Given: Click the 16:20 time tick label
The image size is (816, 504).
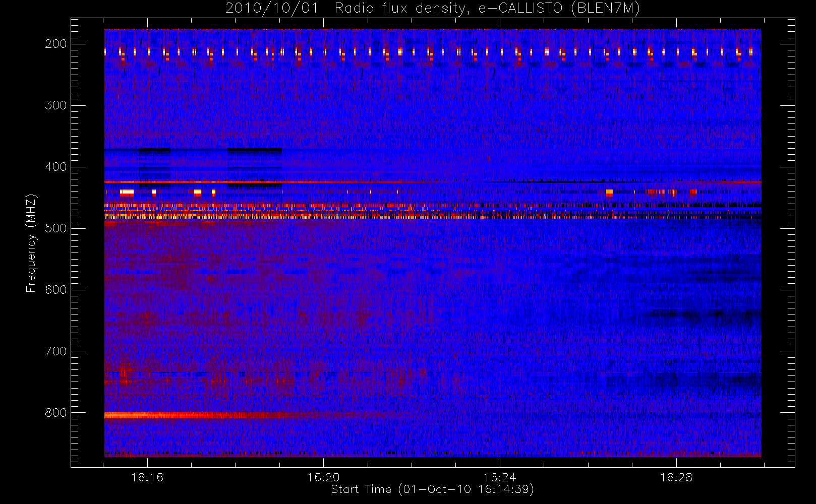Looking at the screenshot, I should click(323, 477).
